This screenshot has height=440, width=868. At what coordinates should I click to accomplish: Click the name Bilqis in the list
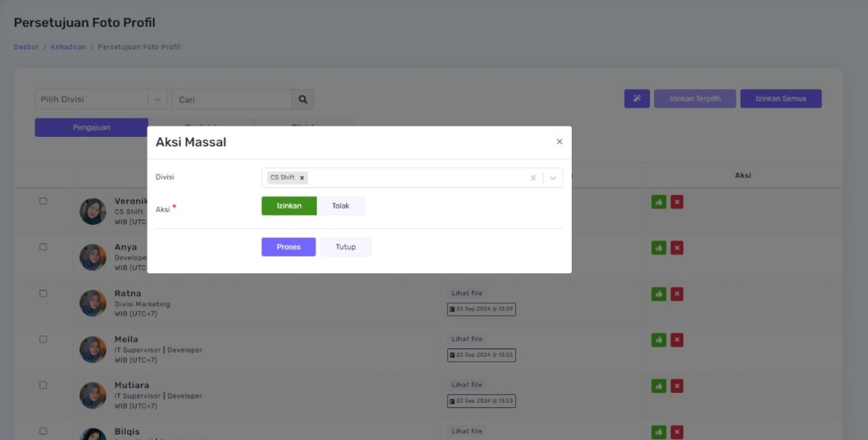[127, 431]
